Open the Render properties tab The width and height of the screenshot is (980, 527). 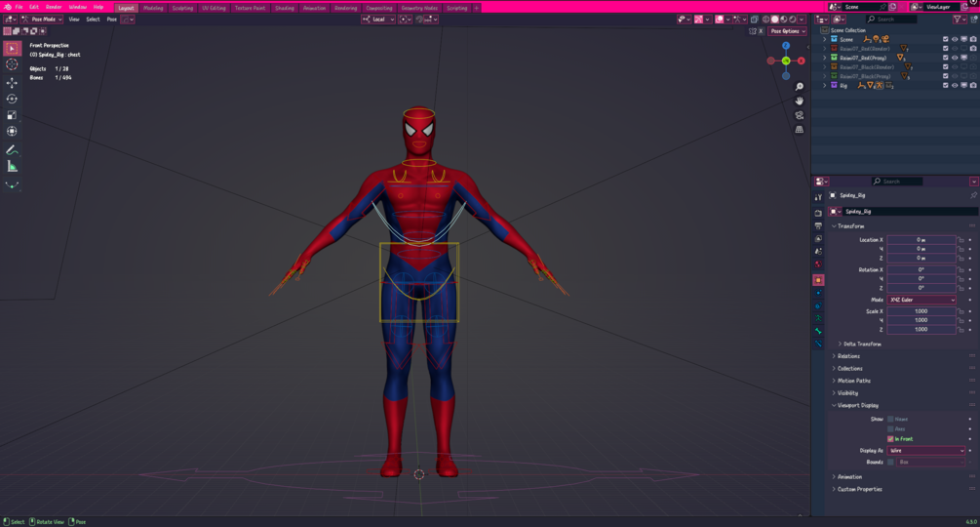[818, 213]
